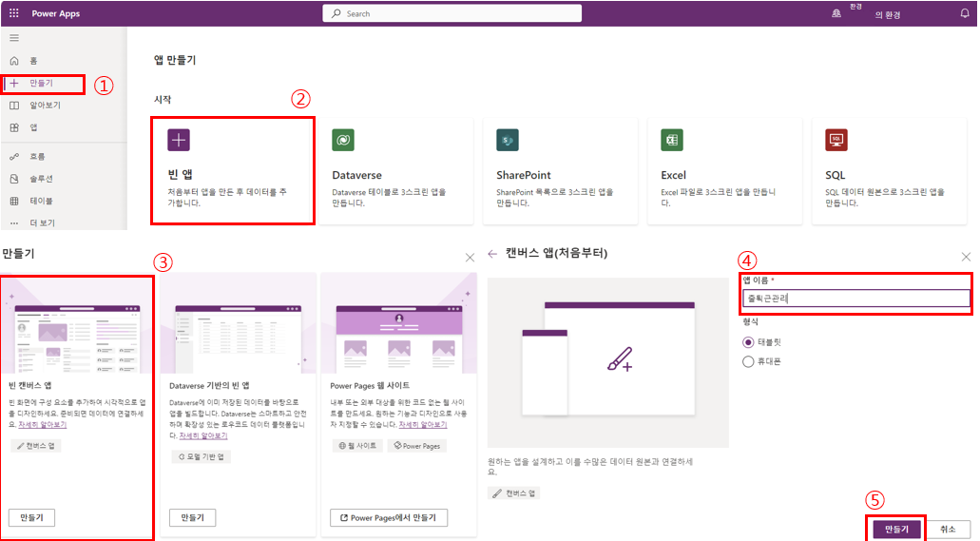Close the 캔버스 앱(처음부터) dialog
Viewport: 980px width, 541px height.
(x=967, y=257)
